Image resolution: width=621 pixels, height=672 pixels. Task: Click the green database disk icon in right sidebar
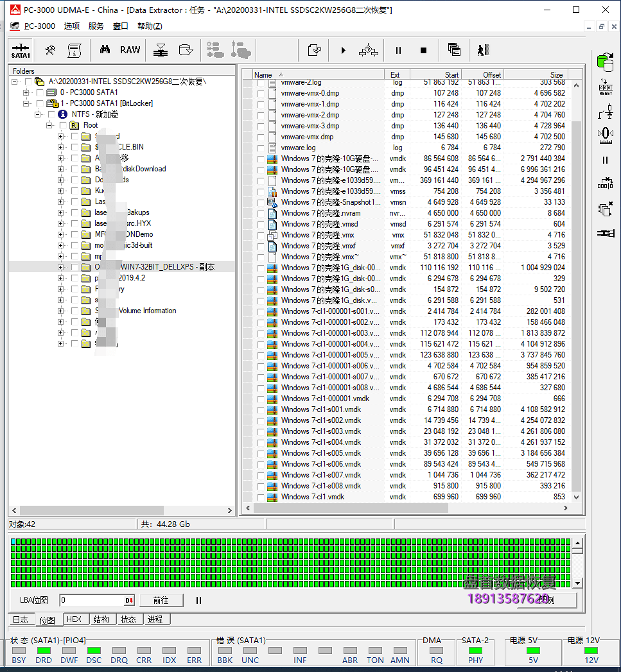click(x=605, y=62)
